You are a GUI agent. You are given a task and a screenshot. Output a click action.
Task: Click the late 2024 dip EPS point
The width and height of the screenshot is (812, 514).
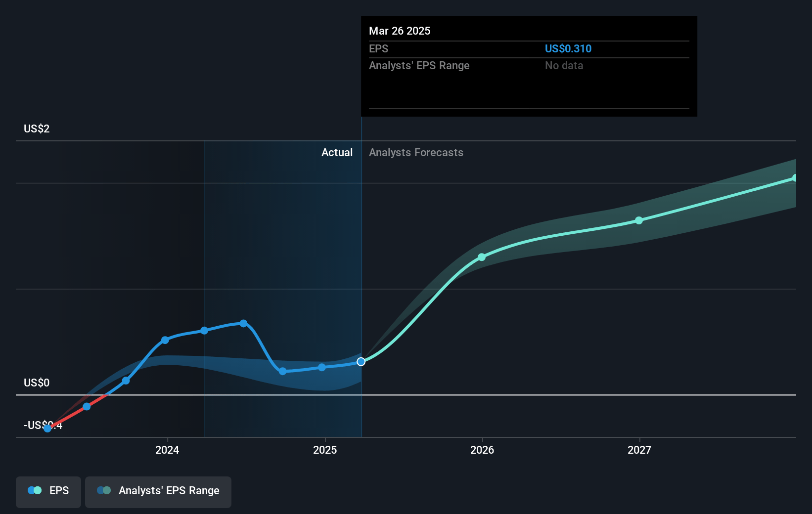tap(282, 371)
